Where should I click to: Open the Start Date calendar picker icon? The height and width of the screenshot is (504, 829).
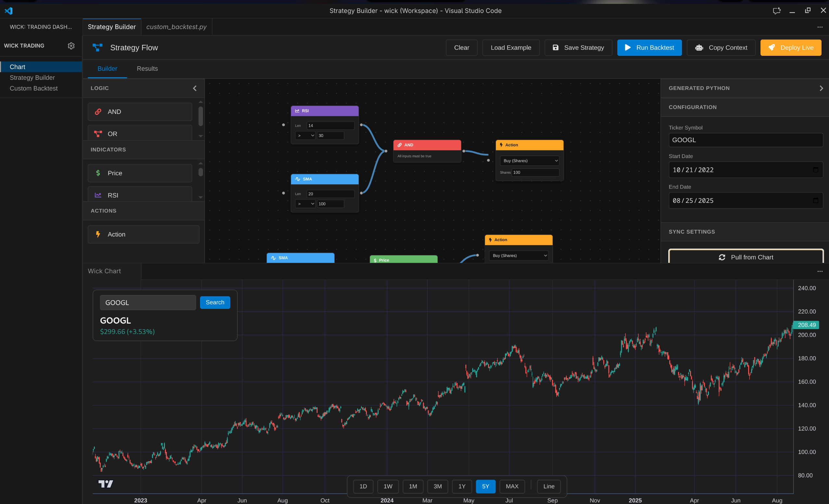[815, 170]
